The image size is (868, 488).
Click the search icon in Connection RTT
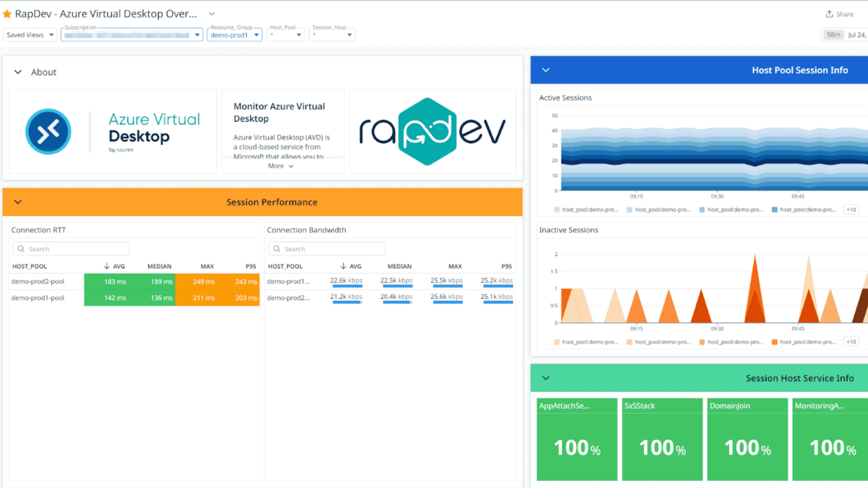21,249
